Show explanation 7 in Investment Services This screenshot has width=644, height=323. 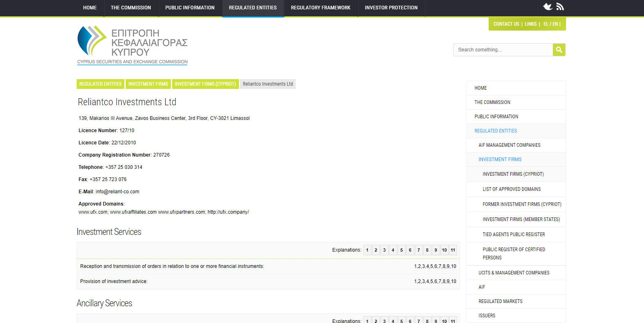tap(418, 250)
